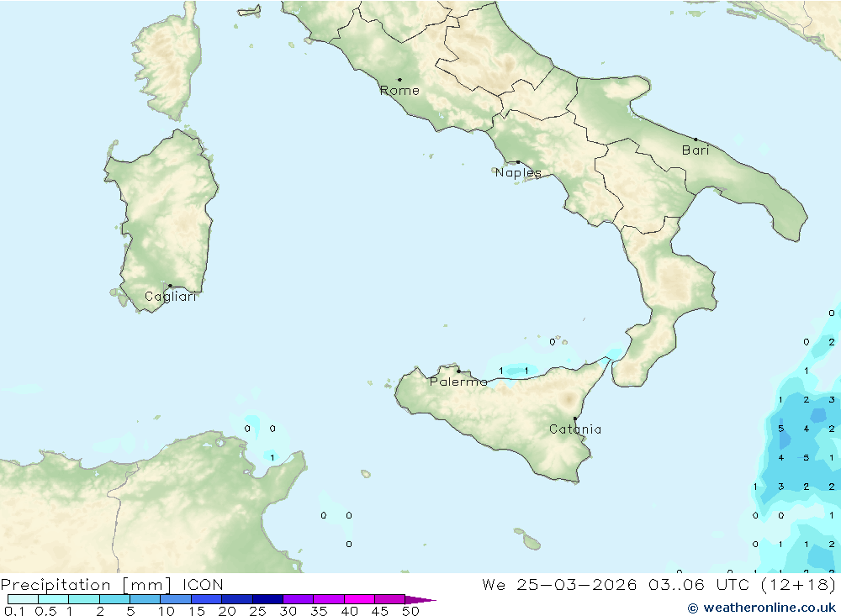Pick the magenta legend swatch between 40 and 45
The width and height of the screenshot is (841, 616).
tap(359, 599)
